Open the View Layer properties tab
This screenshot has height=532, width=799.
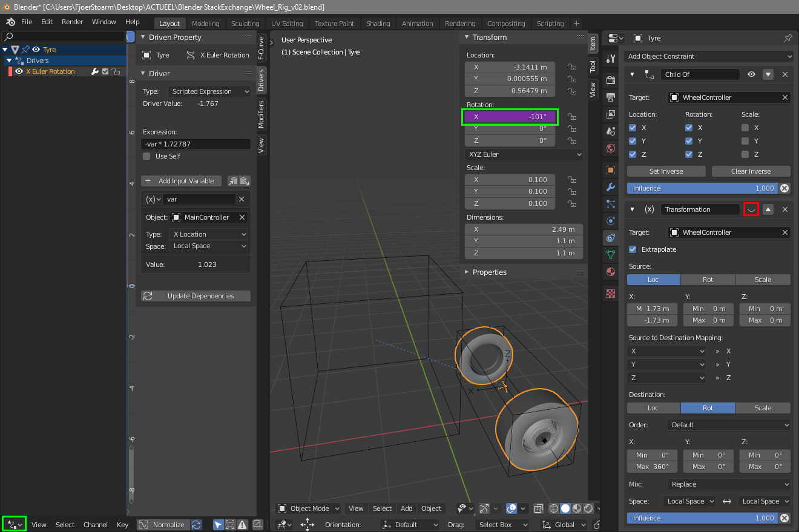point(610,114)
